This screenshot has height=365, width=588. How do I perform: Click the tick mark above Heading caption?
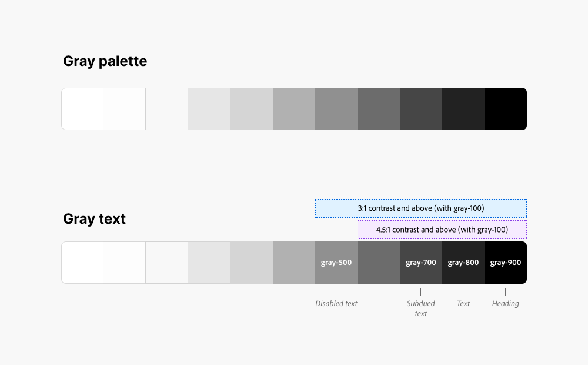506,292
